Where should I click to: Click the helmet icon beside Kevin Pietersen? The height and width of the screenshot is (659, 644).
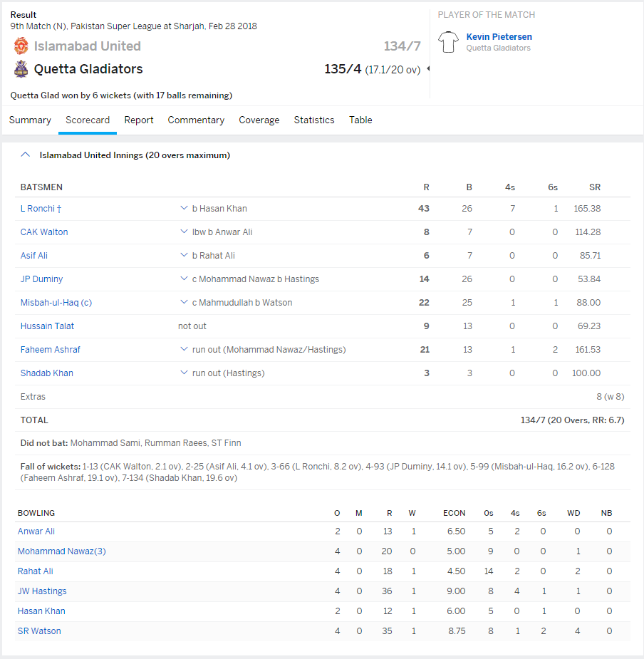tap(448, 42)
